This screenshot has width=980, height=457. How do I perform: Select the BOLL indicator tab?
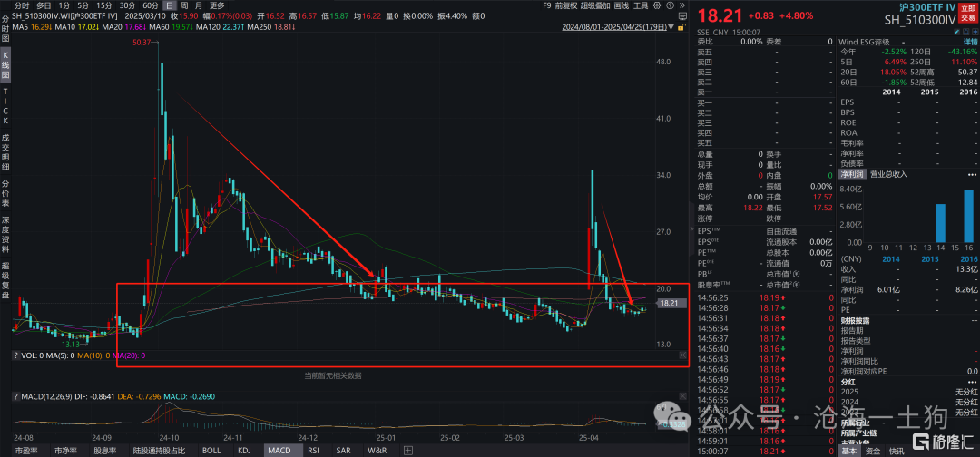[211, 450]
